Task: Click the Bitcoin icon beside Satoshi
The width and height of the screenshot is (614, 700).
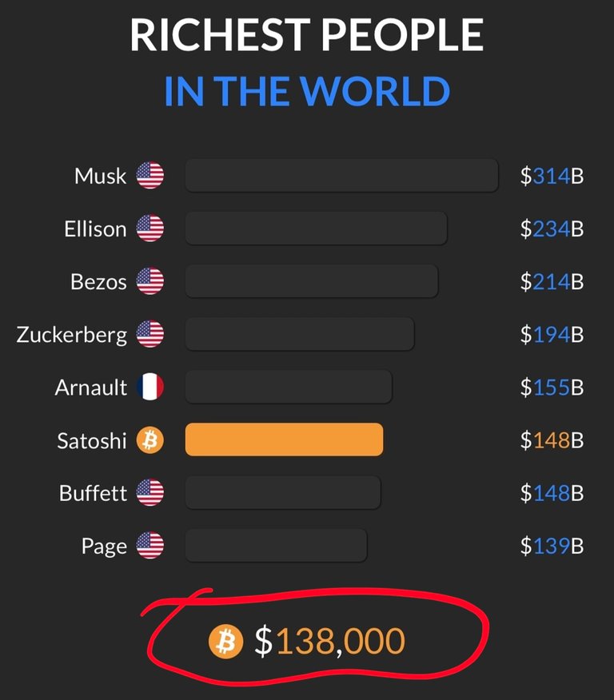Action: [150, 439]
